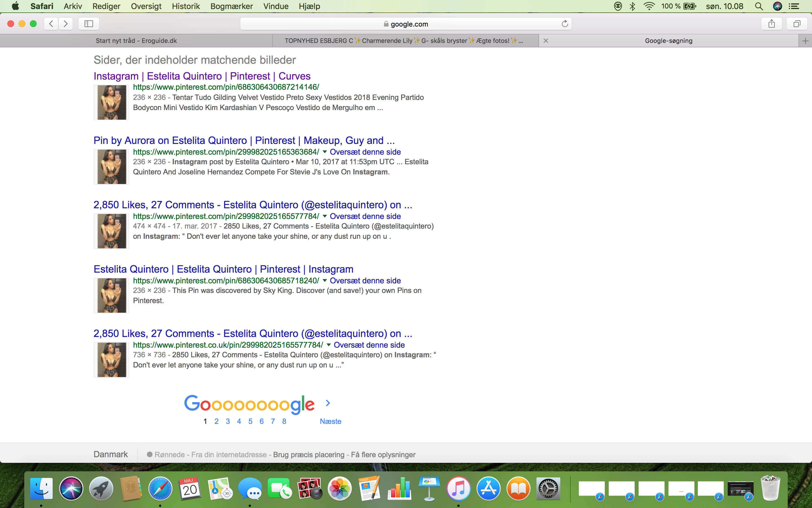Switch to TOPNYHED ESBJERG C tab
Viewport: 812px width, 508px height.
(x=406, y=41)
